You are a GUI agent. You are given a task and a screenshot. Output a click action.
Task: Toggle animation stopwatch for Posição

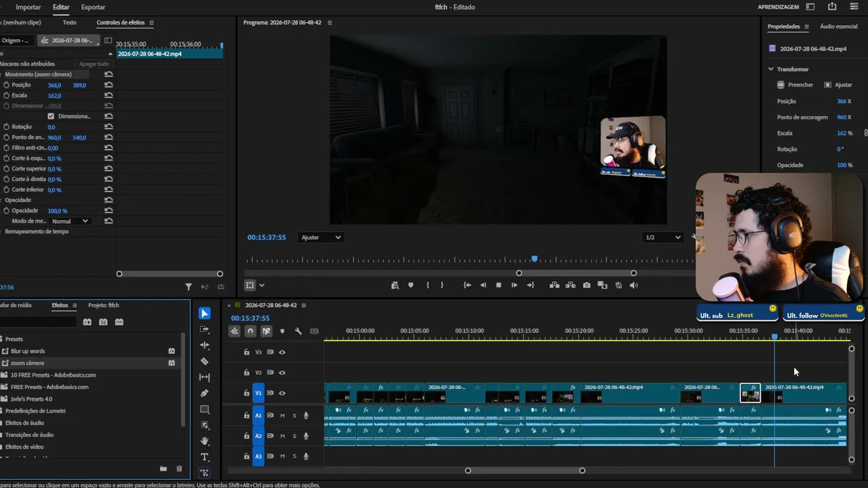pos(7,85)
